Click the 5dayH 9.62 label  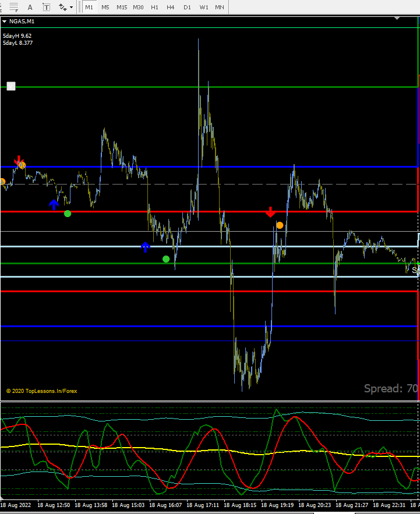(x=17, y=36)
